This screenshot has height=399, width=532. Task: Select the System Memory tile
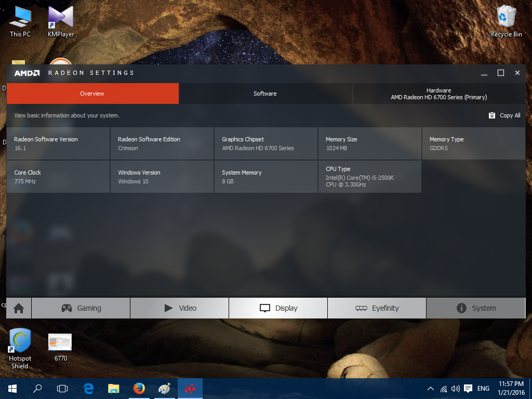(266, 177)
